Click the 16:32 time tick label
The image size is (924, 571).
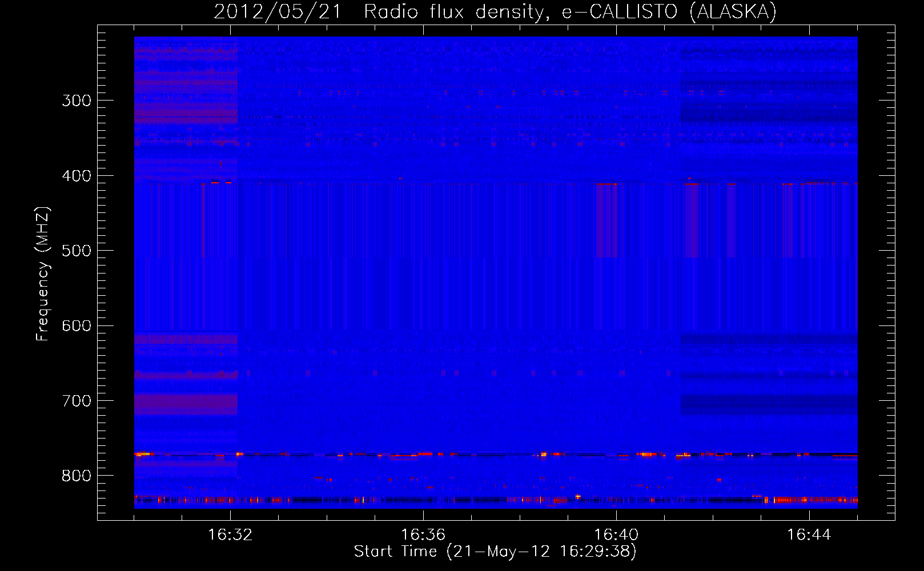click(x=230, y=535)
